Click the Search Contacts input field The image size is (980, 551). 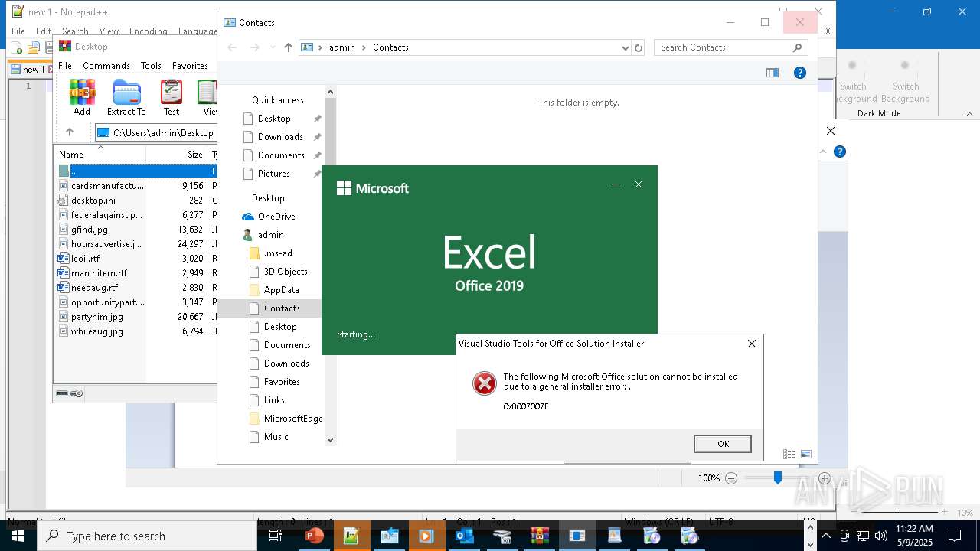[724, 47]
